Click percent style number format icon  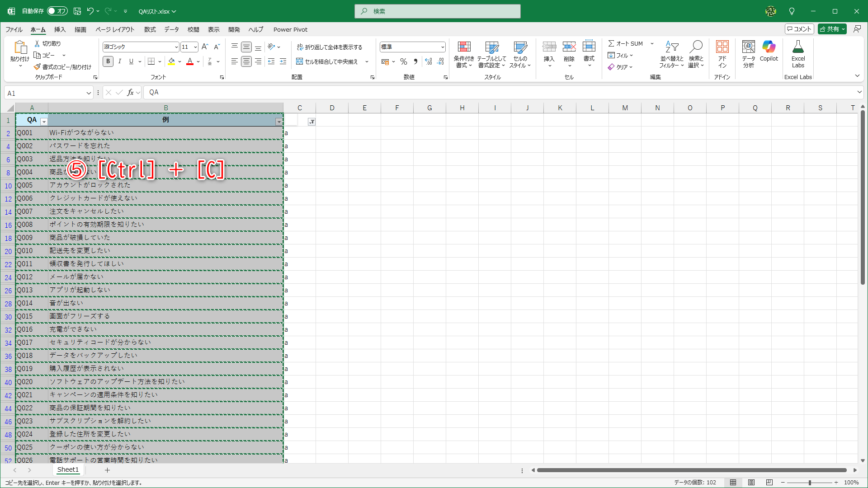[404, 61]
